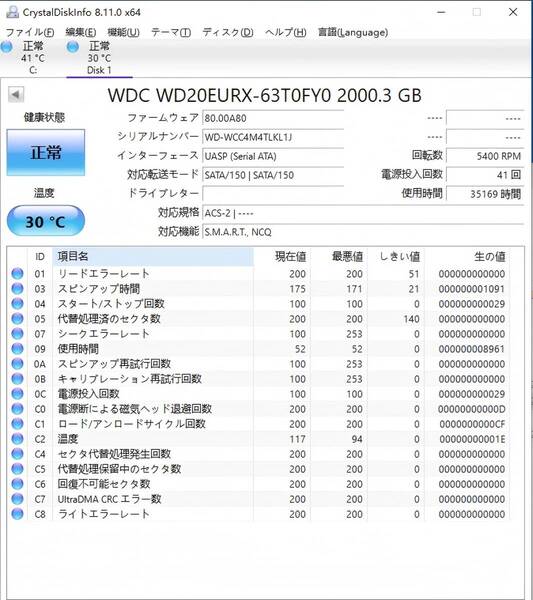Select raw value 000000001091
533x600 pixels.
pyautogui.click(x=472, y=289)
